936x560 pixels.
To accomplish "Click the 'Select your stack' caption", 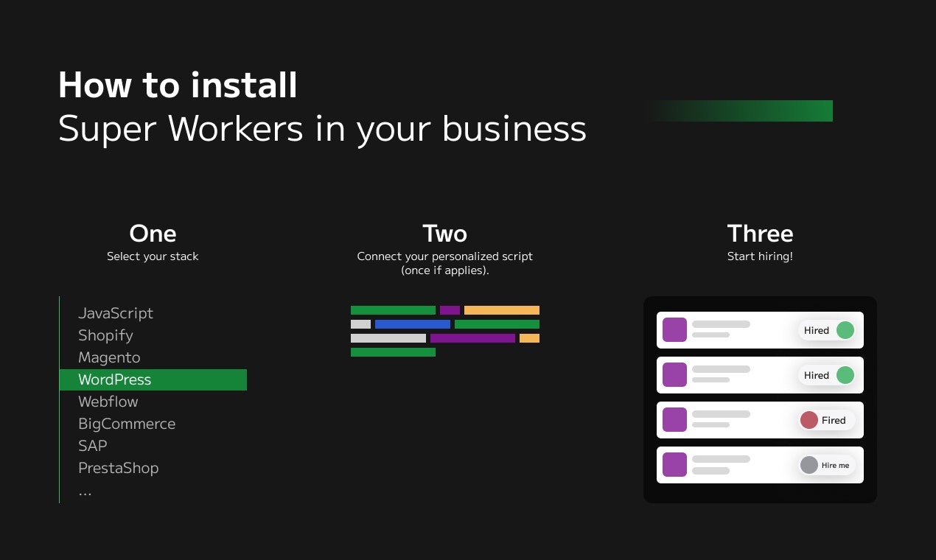I will [x=153, y=256].
